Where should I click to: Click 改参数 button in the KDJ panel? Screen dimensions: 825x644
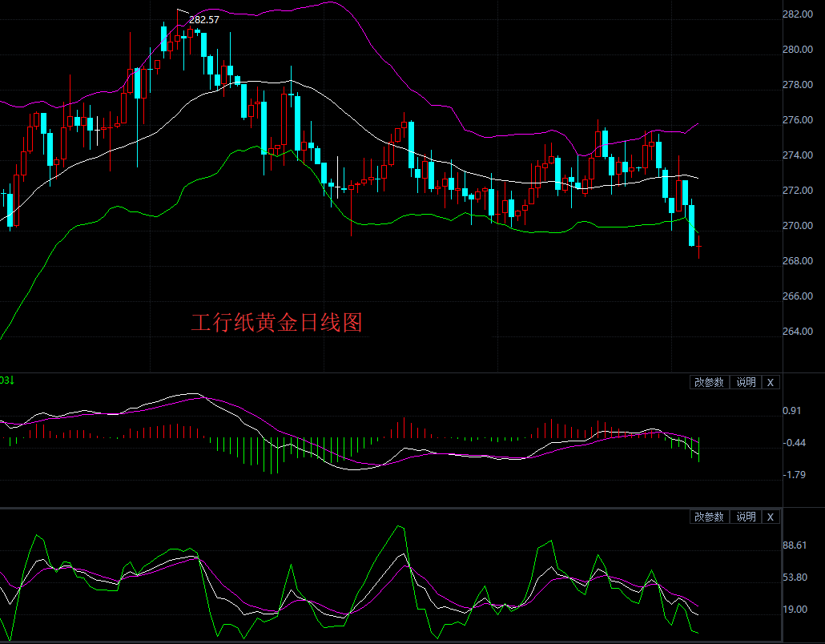coord(709,517)
